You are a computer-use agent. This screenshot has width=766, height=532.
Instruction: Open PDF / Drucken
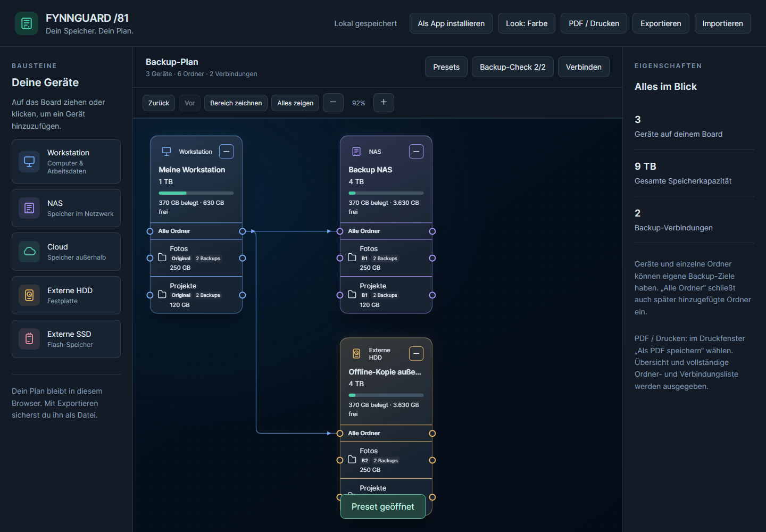594,23
